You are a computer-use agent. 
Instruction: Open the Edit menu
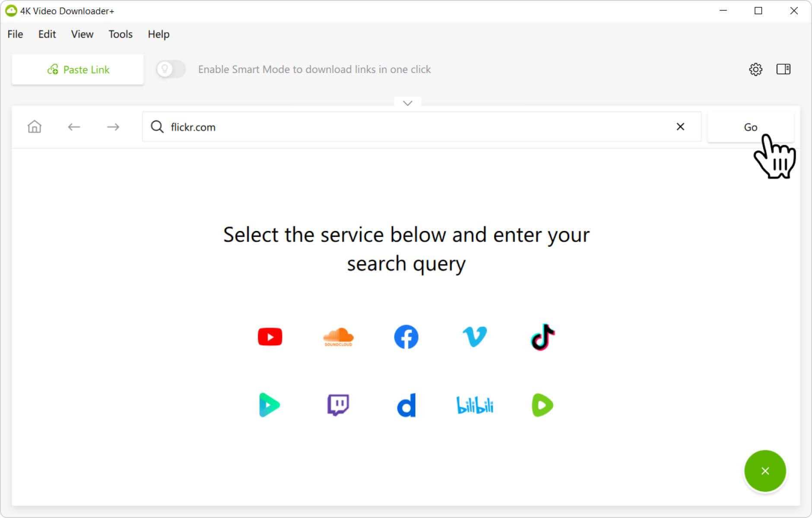tap(47, 34)
